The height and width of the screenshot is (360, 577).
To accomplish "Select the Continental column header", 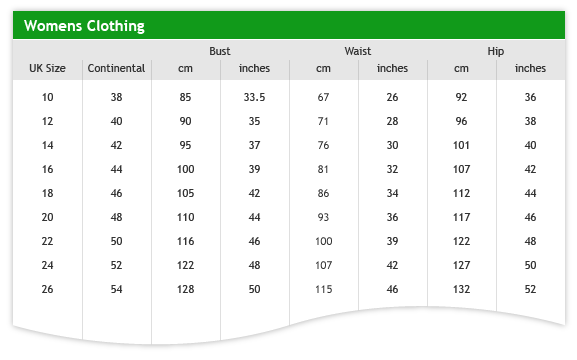I will click(116, 68).
